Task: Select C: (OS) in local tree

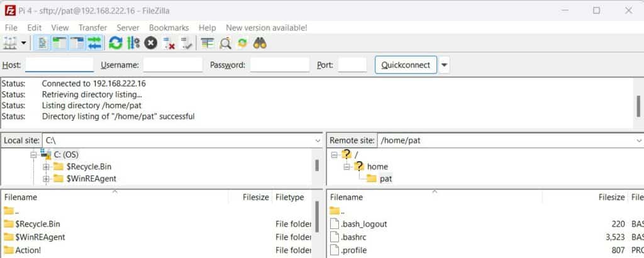Action: [x=65, y=154]
